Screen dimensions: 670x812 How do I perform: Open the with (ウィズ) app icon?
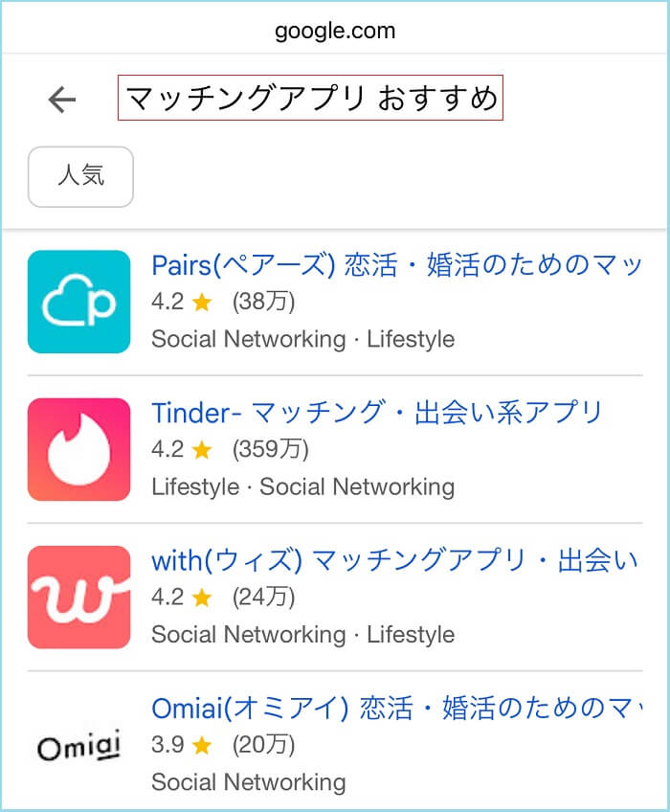click(78, 596)
